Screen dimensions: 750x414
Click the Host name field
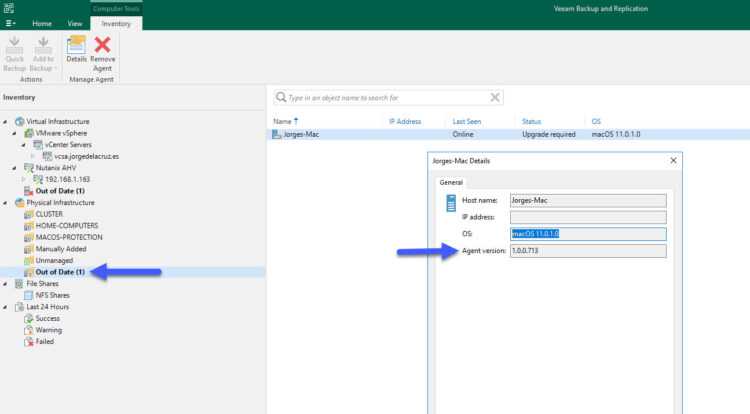[x=588, y=200]
